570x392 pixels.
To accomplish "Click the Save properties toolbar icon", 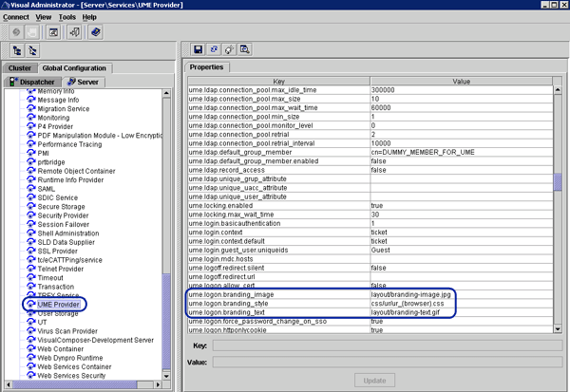I will pyautogui.click(x=198, y=49).
